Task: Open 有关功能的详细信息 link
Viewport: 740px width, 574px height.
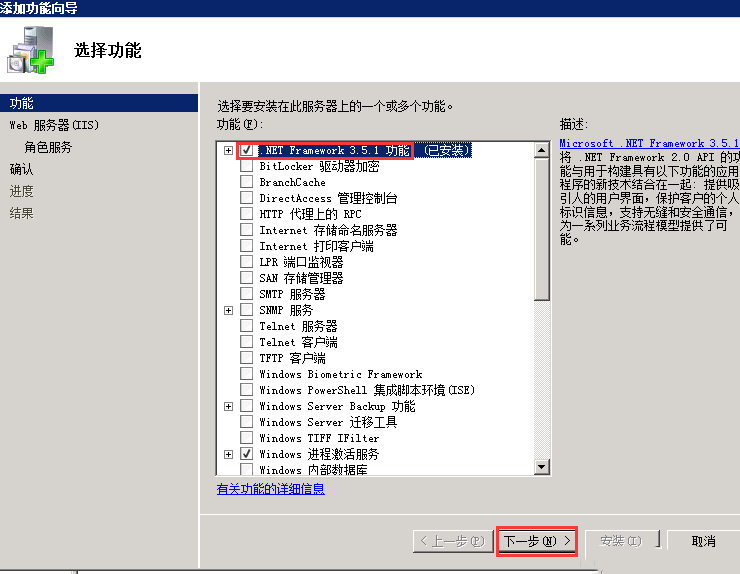Action: point(270,489)
